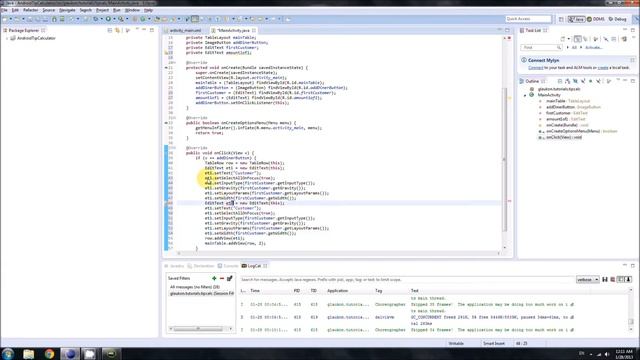Click the Activate link in Task List
The image size is (640, 360).
coord(594,47)
